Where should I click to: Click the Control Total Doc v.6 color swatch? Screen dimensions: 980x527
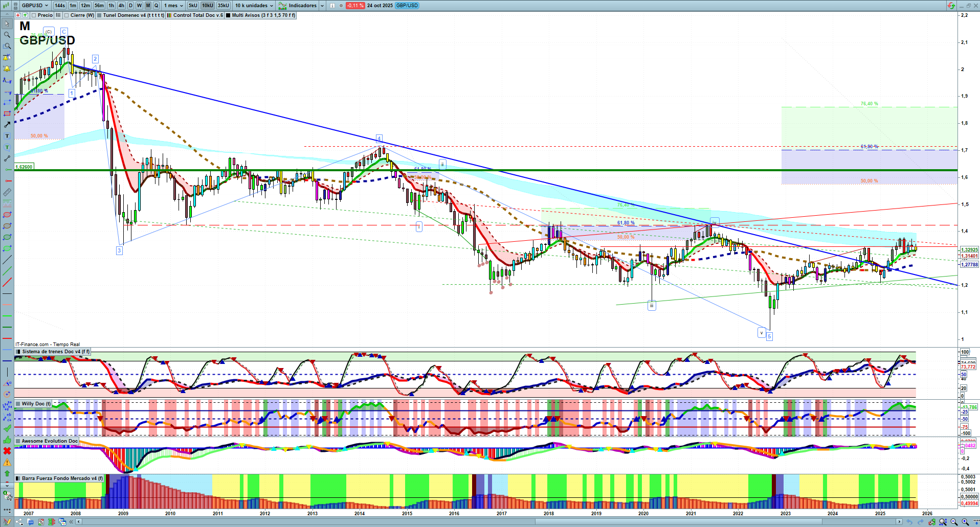click(x=169, y=15)
